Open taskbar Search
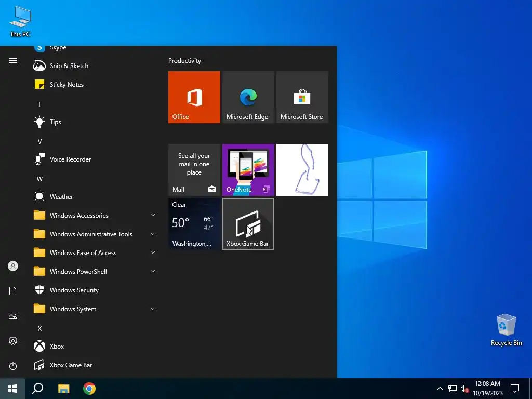The image size is (532, 399). point(37,389)
